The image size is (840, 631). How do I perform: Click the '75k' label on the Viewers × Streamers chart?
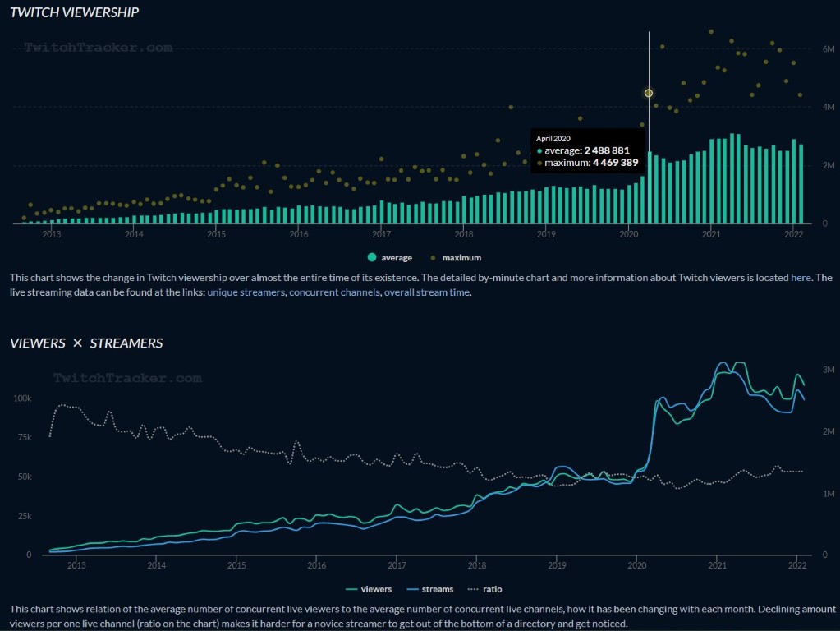coord(25,437)
